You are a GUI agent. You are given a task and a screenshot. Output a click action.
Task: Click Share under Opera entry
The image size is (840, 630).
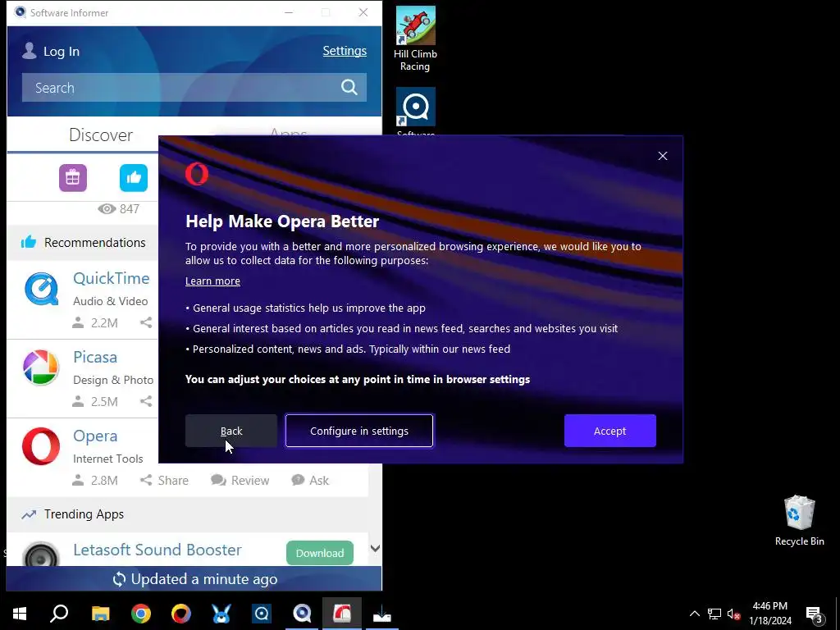164,480
